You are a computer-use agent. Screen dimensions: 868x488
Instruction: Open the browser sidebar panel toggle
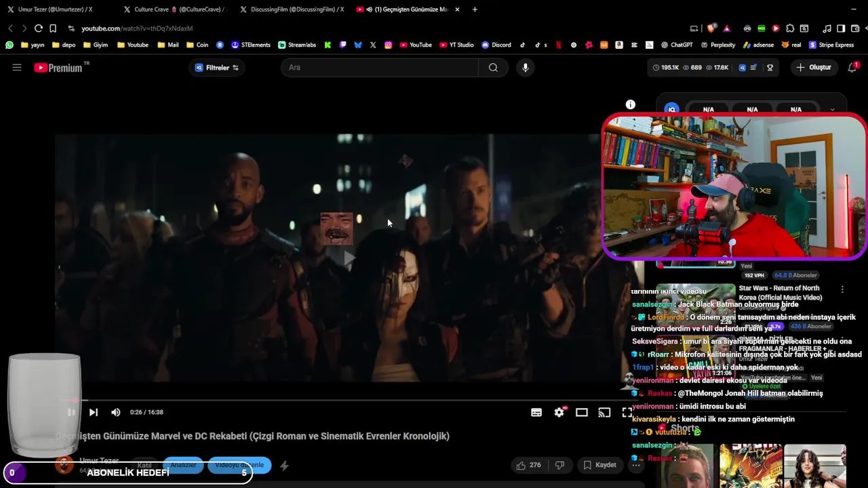pos(841,28)
